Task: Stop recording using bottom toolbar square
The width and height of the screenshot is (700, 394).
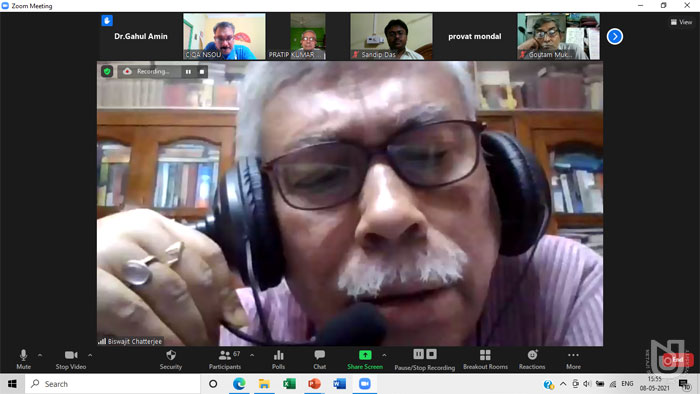Action: pos(431,354)
